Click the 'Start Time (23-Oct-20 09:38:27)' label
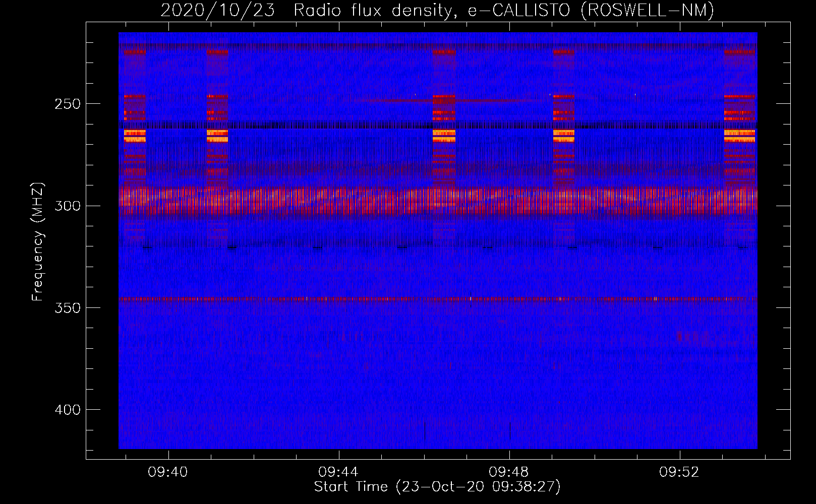This screenshot has width=816, height=504. 437,487
